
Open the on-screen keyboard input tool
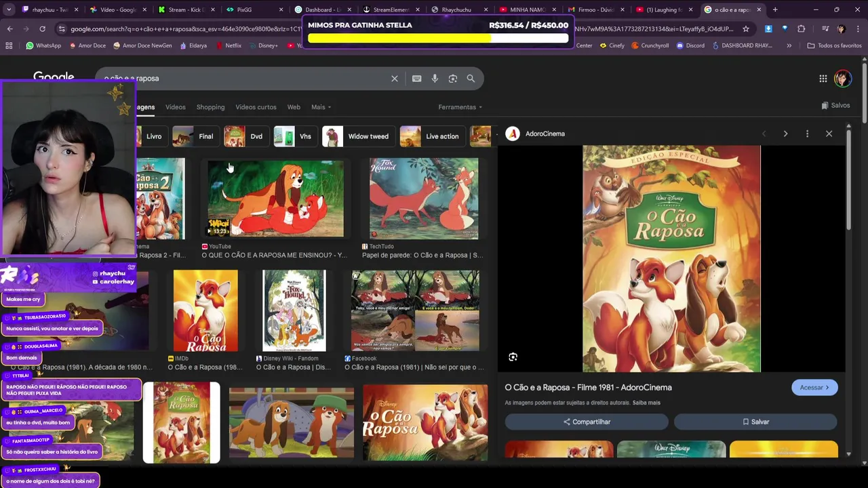[x=416, y=79]
